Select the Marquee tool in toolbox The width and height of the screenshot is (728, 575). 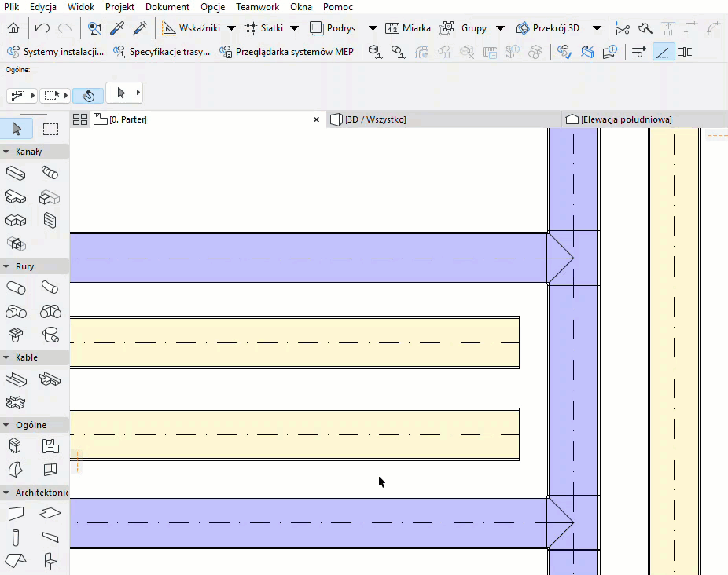(50, 129)
